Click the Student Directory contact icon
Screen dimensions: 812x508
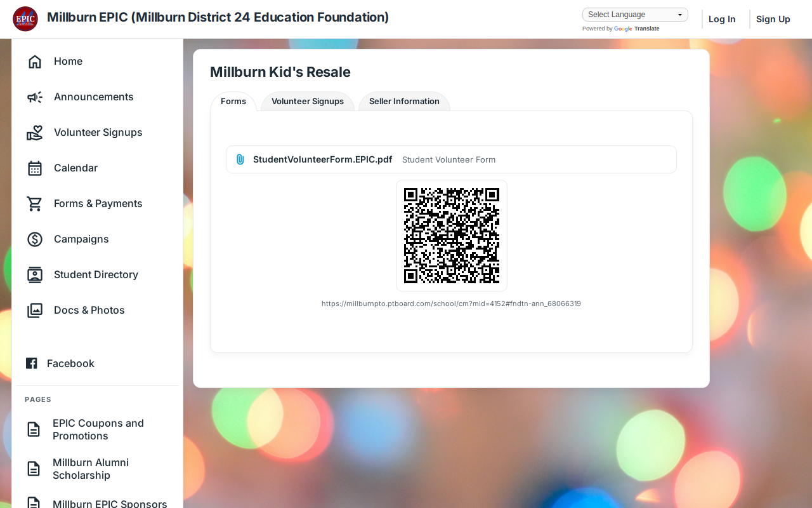coord(35,275)
